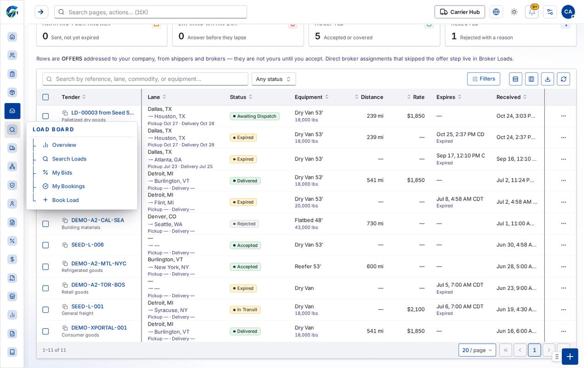This screenshot has height=368, width=588.
Task: Open the truck icon in the sidebar
Action: pos(12,148)
